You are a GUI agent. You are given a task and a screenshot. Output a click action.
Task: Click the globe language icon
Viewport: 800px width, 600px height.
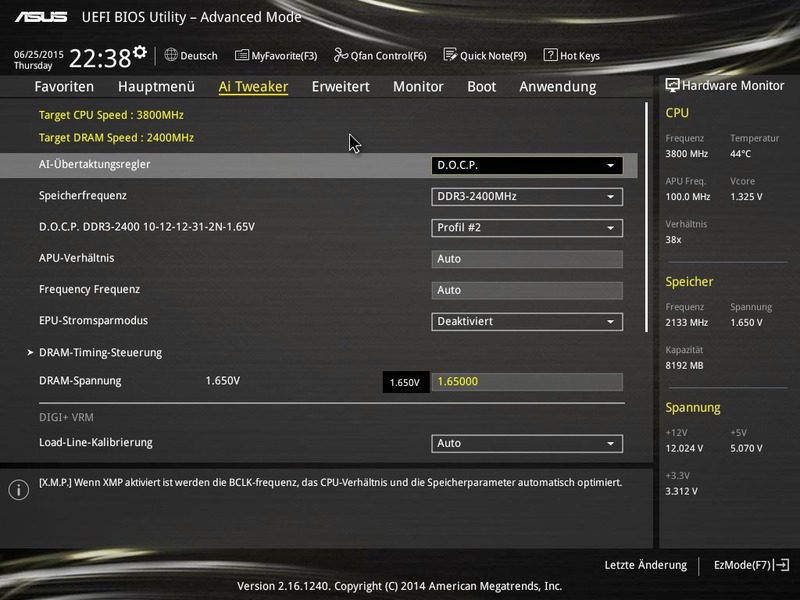pos(171,55)
